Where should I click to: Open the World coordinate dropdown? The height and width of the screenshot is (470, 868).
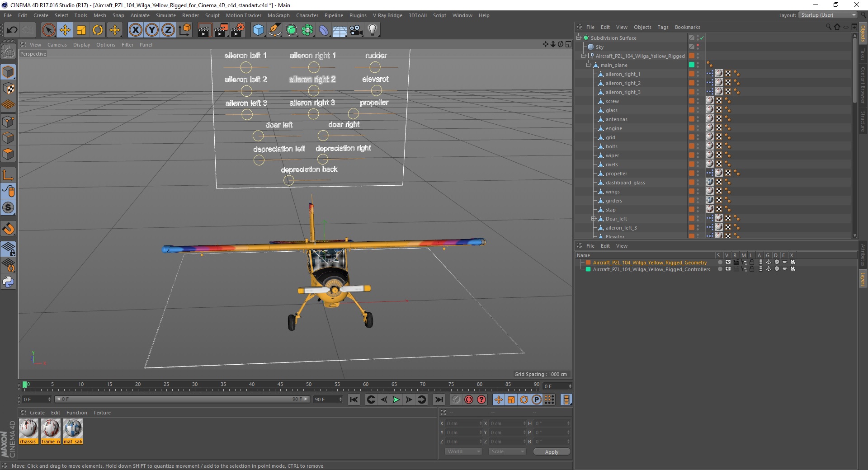pyautogui.click(x=463, y=451)
